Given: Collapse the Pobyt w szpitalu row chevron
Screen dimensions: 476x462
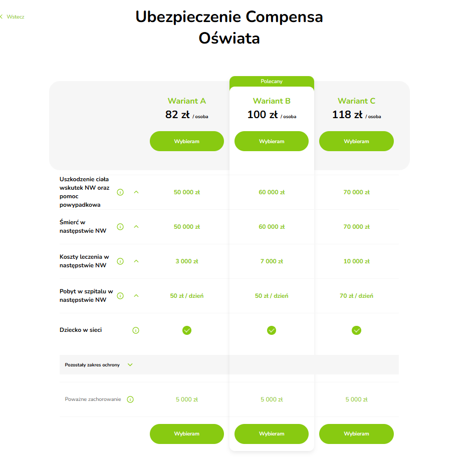Looking at the screenshot, I should pos(136,296).
